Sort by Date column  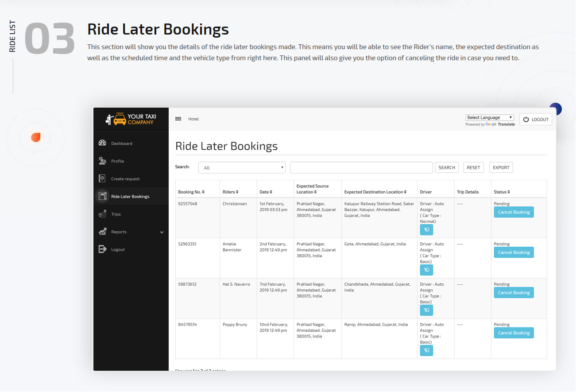tap(266, 192)
